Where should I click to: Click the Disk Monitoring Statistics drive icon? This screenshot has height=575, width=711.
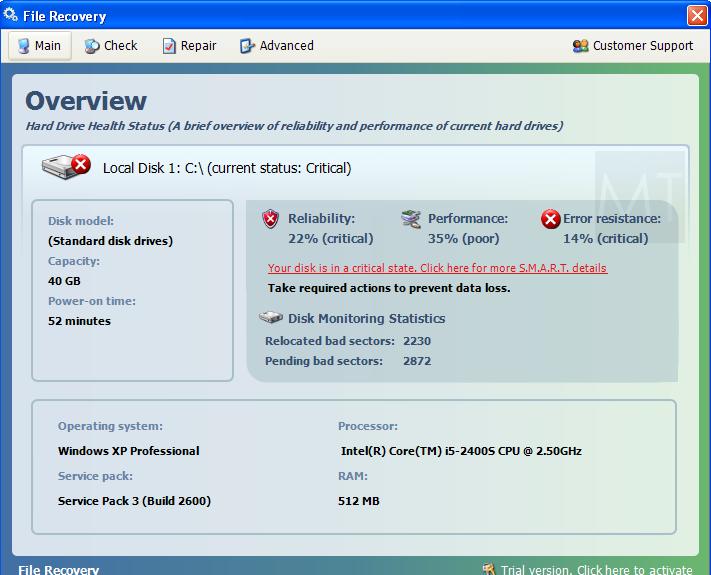point(271,317)
